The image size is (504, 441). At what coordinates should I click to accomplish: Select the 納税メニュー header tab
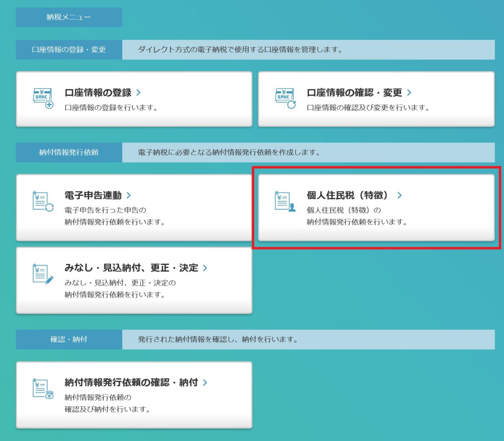(x=69, y=17)
